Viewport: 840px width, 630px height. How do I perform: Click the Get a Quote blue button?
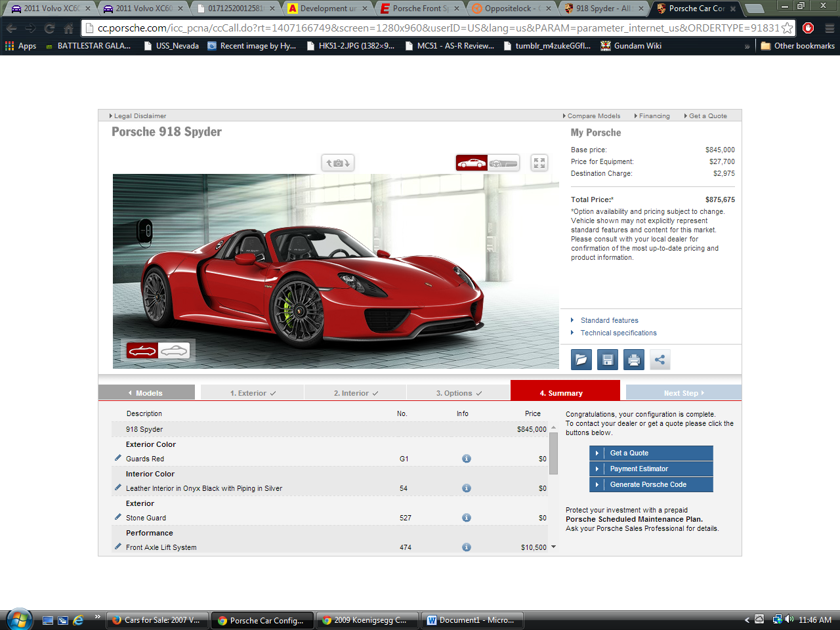651,453
